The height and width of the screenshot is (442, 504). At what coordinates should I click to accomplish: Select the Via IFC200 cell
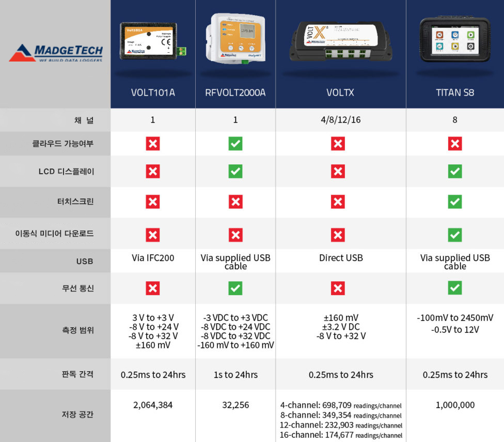click(x=153, y=258)
